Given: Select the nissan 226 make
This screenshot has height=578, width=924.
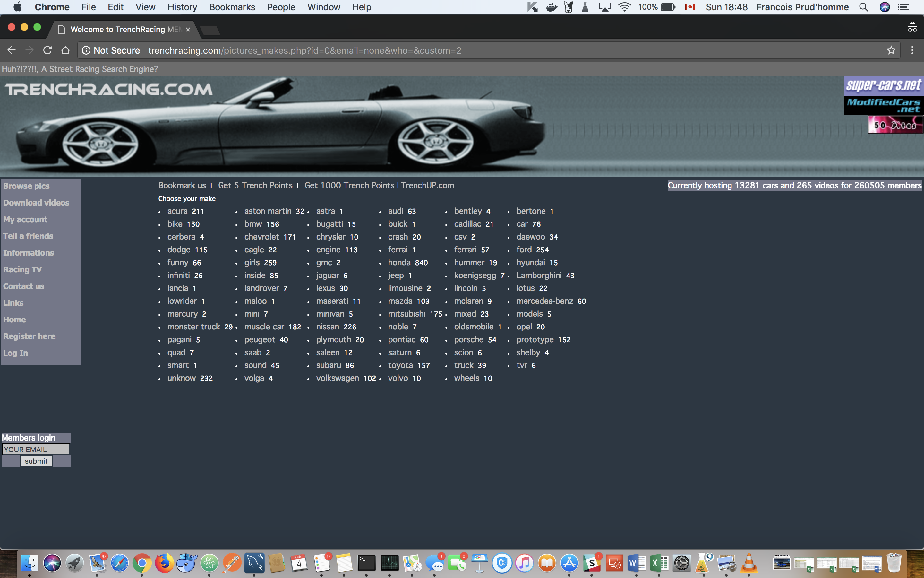Looking at the screenshot, I should pyautogui.click(x=336, y=327).
